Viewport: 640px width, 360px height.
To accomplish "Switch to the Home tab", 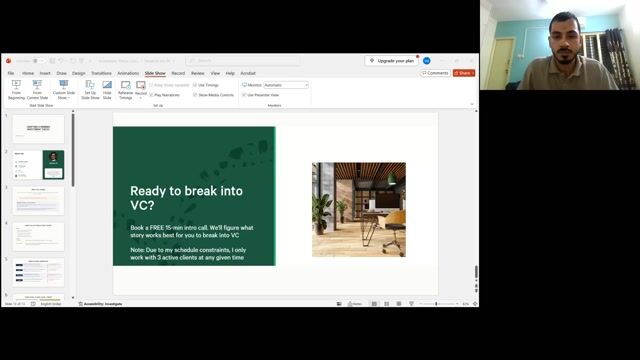I will (x=28, y=73).
